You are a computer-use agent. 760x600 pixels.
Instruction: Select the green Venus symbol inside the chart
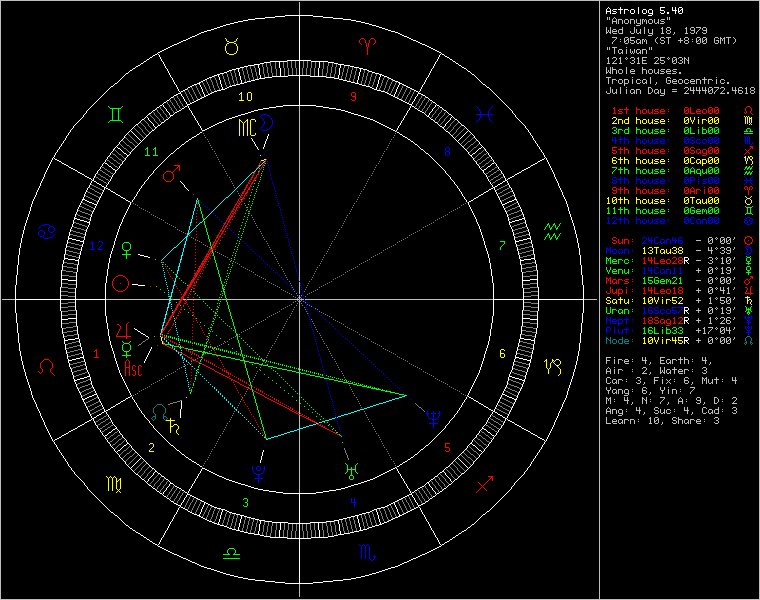pyautogui.click(x=127, y=250)
